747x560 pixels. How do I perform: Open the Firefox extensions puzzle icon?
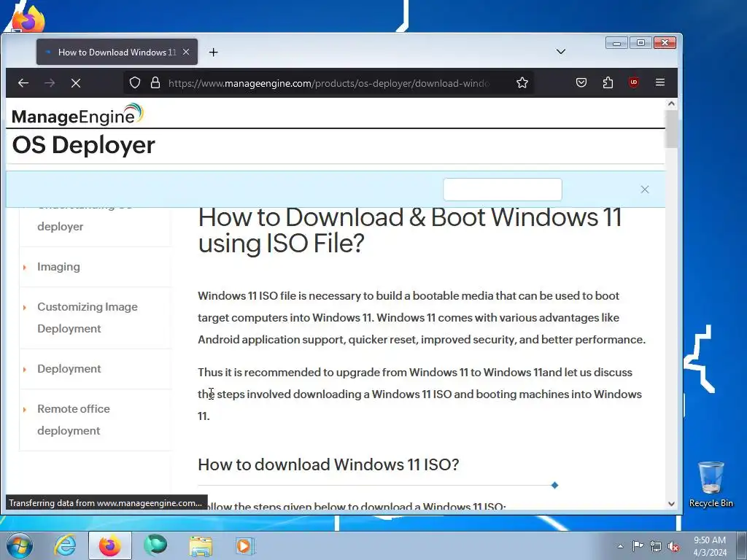(x=608, y=83)
